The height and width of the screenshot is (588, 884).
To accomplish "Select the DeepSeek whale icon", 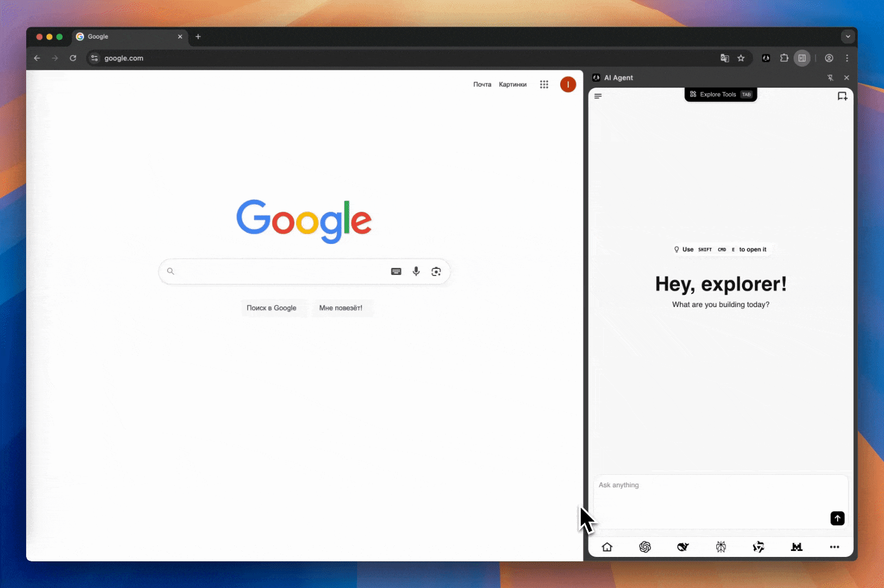I will [683, 547].
